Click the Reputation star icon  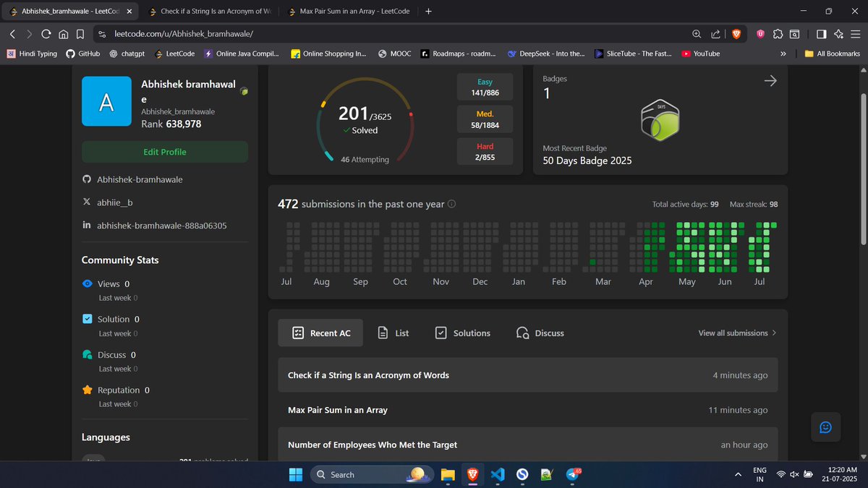[x=88, y=390]
